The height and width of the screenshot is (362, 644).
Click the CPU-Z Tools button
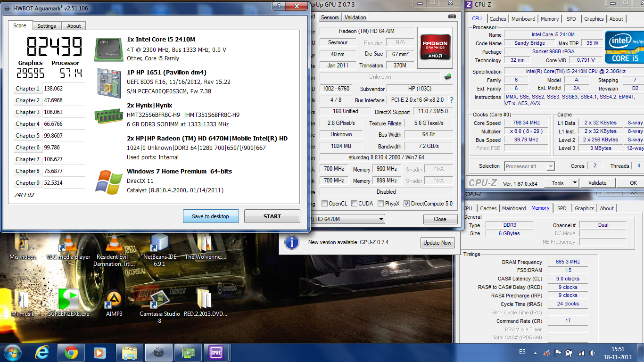(558, 183)
